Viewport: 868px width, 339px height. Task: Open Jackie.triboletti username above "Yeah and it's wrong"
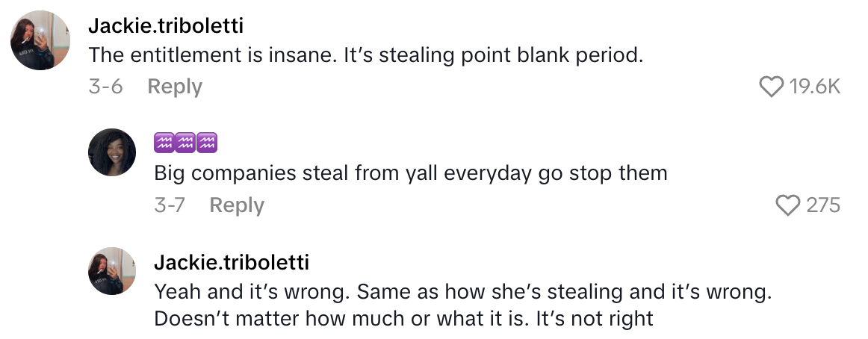coord(232,262)
